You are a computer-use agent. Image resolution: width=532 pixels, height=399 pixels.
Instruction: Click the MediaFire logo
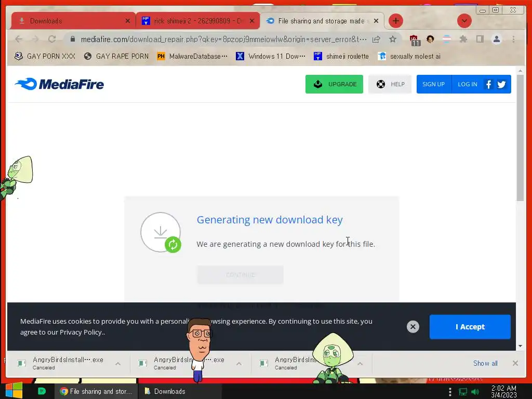(x=59, y=84)
